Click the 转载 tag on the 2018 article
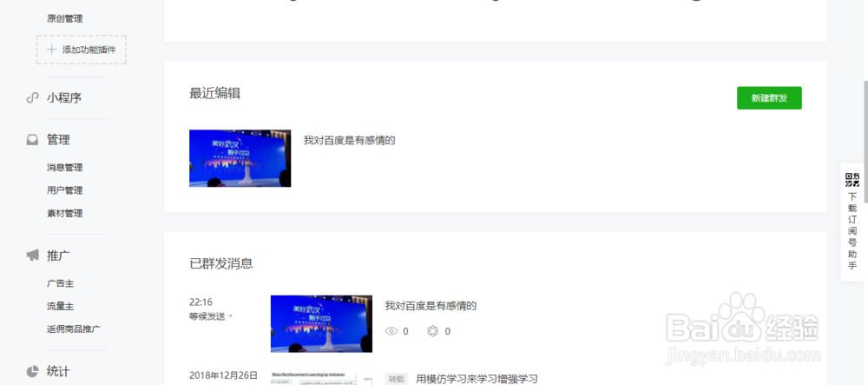This screenshot has height=385, width=868. click(x=397, y=379)
